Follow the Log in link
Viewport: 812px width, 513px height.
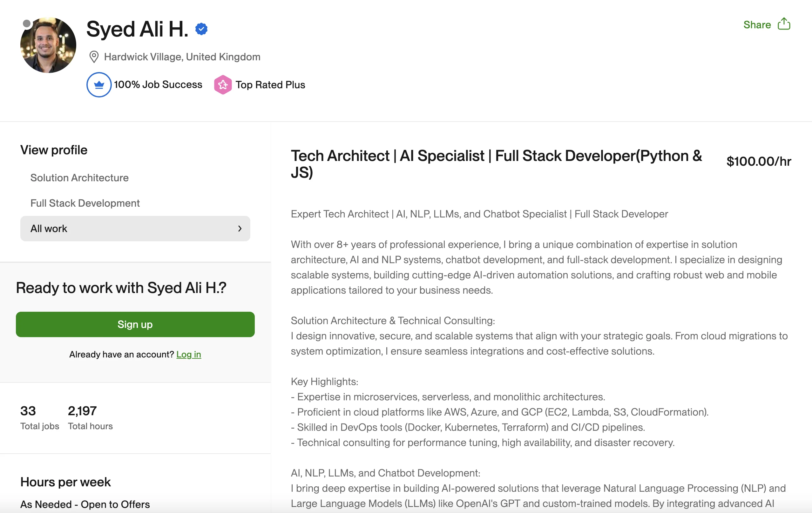point(188,354)
